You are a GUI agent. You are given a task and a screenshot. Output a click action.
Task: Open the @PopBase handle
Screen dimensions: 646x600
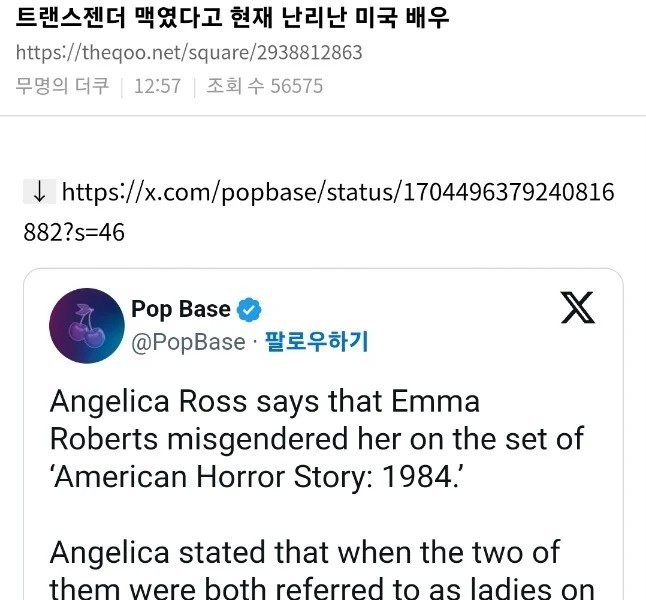coord(188,342)
